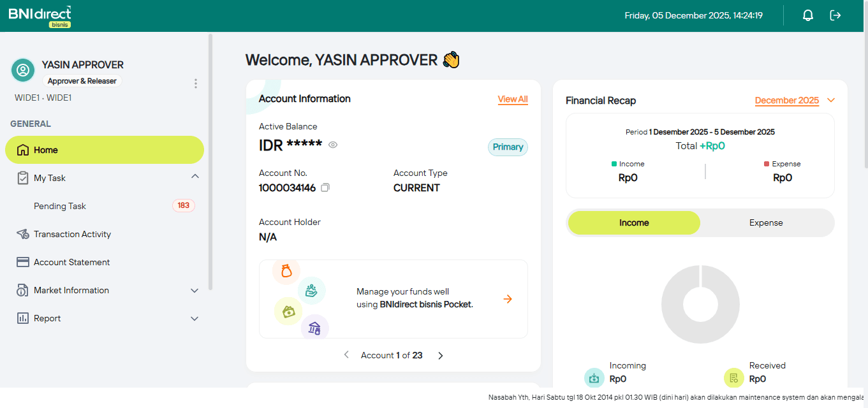Click the BNIdirect bisnis Pocket banner text
Screen dimensions: 868x408
(x=415, y=298)
